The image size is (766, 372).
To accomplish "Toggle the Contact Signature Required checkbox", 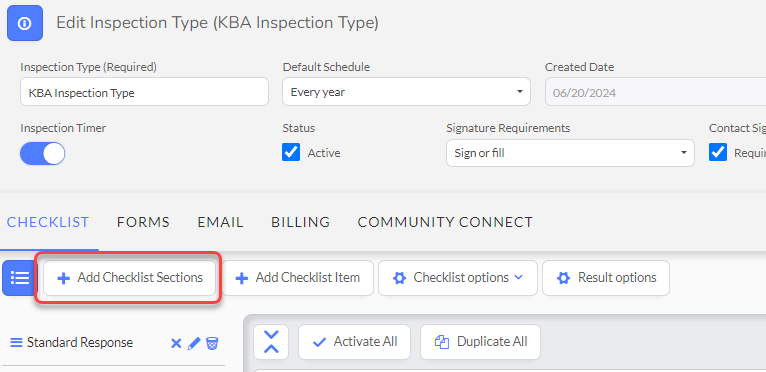I will (x=718, y=153).
